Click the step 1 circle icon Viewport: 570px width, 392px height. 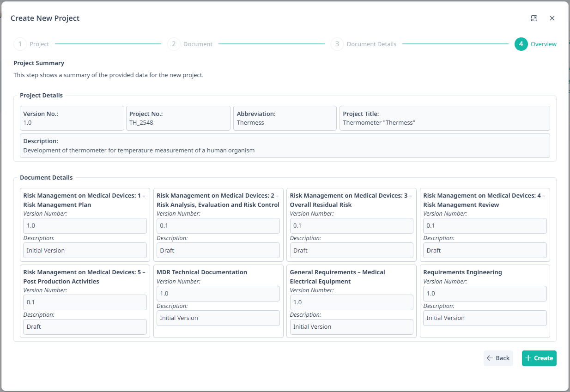click(20, 44)
